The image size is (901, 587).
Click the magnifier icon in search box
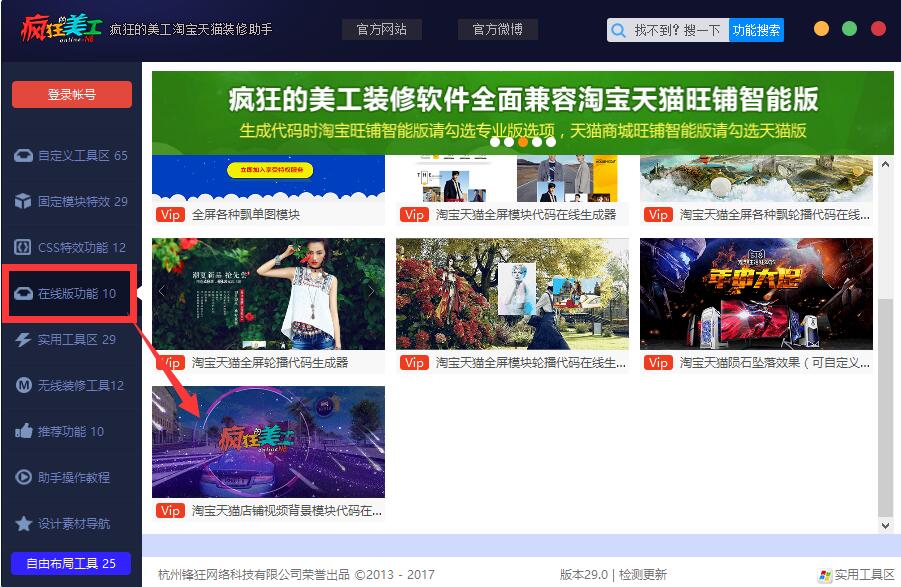pos(618,30)
